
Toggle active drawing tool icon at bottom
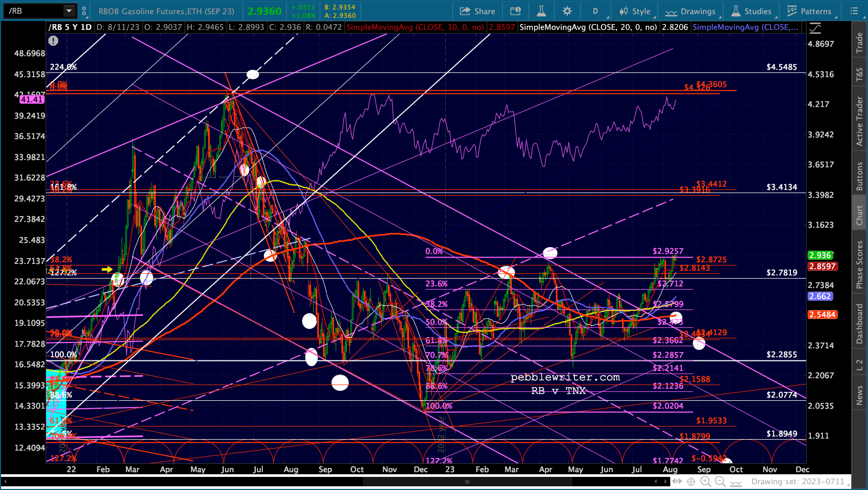click(734, 482)
